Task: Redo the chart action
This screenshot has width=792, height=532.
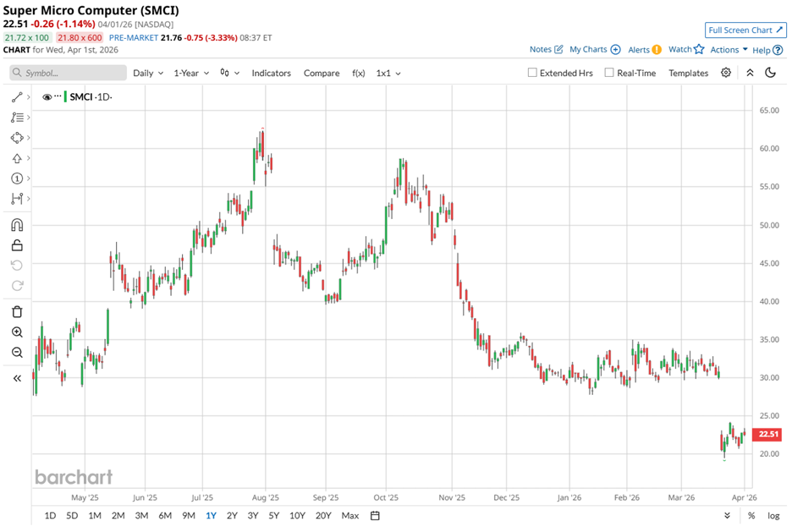Action: [17, 286]
